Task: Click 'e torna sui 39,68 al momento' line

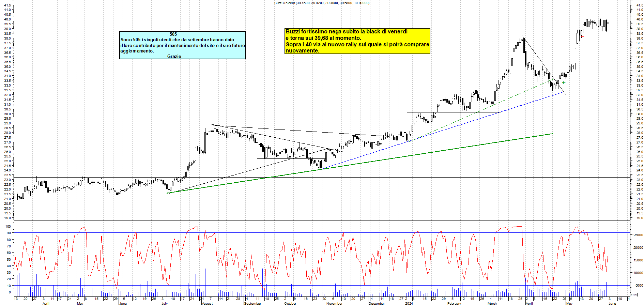Action: coord(323,38)
